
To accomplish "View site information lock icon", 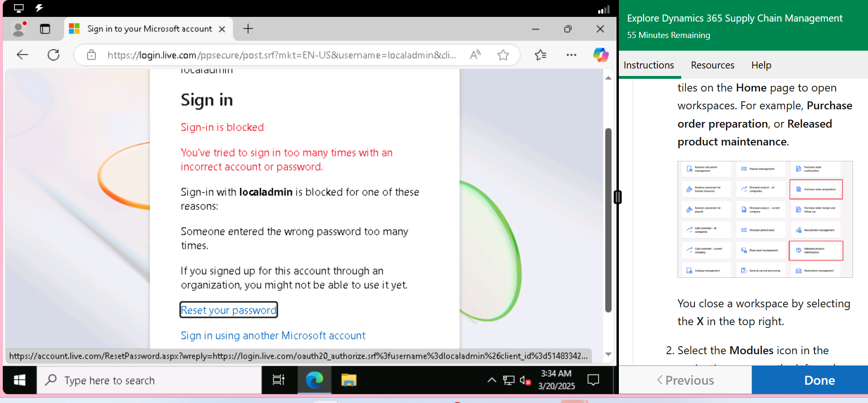I will [91, 55].
